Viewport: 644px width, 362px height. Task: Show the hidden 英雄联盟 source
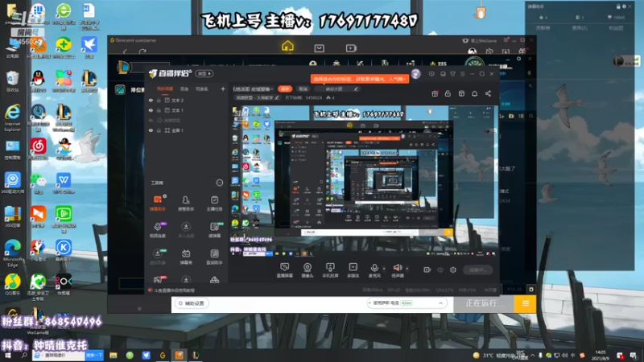point(151,120)
